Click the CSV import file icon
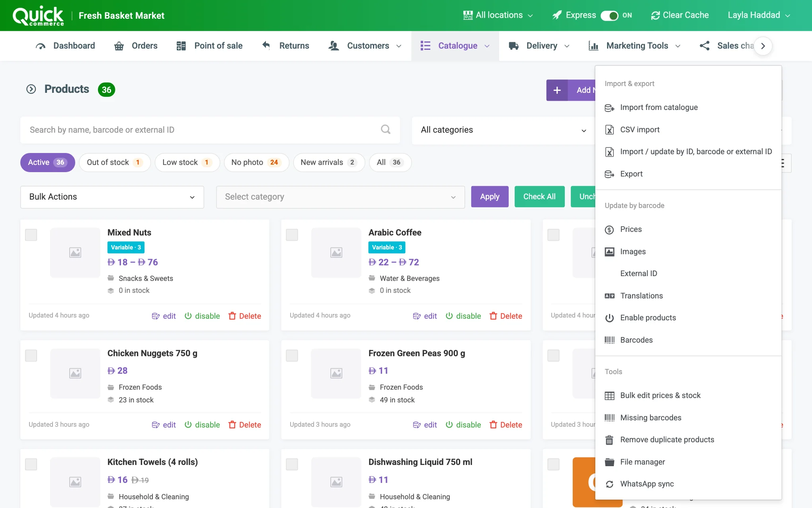Image resolution: width=812 pixels, height=508 pixels. (609, 129)
